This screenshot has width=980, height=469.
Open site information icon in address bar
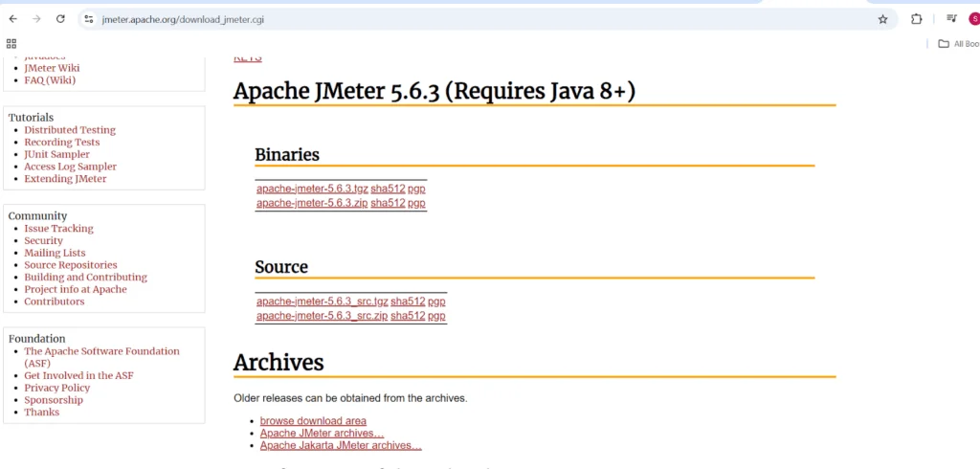point(89,19)
